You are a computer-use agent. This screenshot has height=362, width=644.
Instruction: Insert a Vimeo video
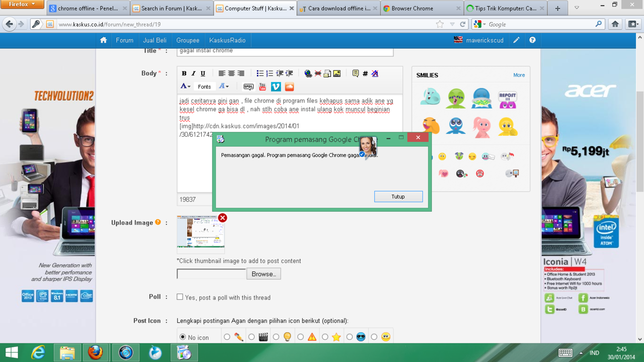276,86
